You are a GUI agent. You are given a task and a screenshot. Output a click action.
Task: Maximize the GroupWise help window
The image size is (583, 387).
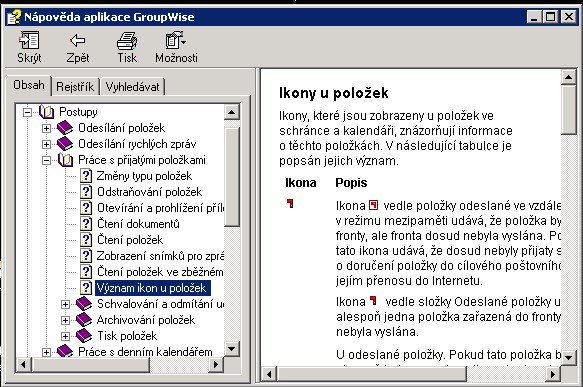551,17
